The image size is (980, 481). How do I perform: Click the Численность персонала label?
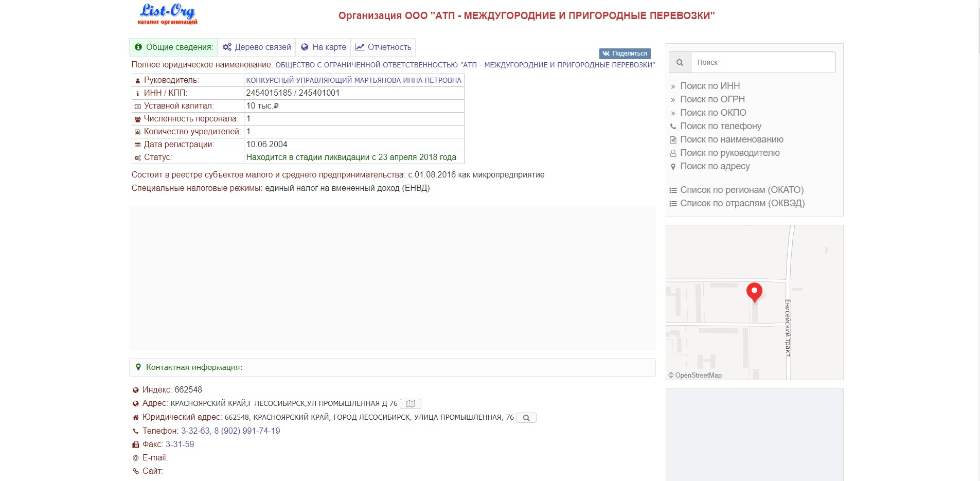pyautogui.click(x=191, y=119)
